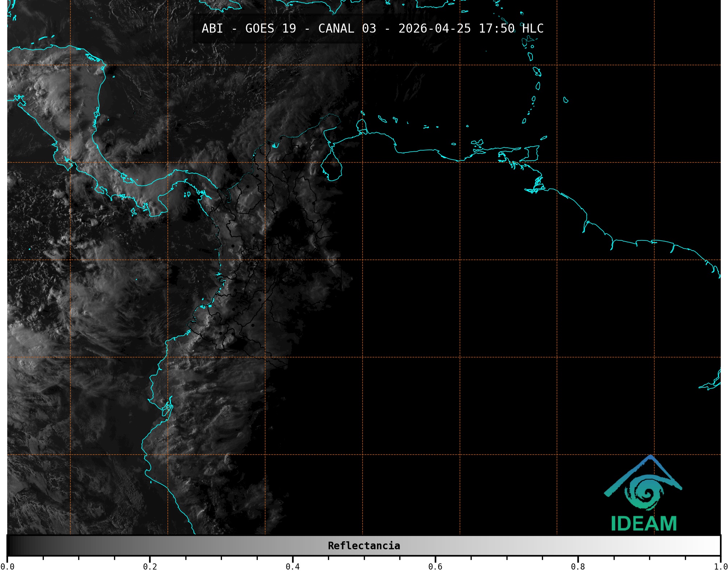Click the 0.8 tick label on the colorbar
Image resolution: width=728 pixels, height=571 pixels.
578,566
